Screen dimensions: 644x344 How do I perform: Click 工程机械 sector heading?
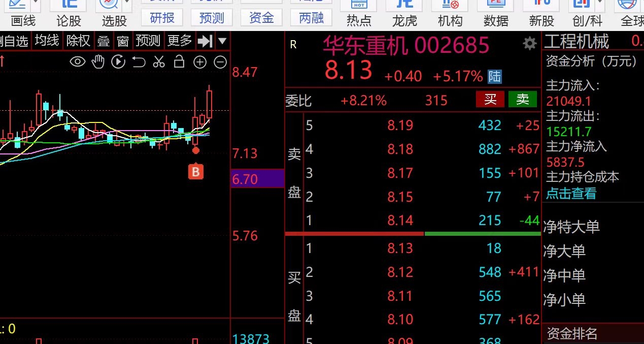pyautogui.click(x=577, y=42)
